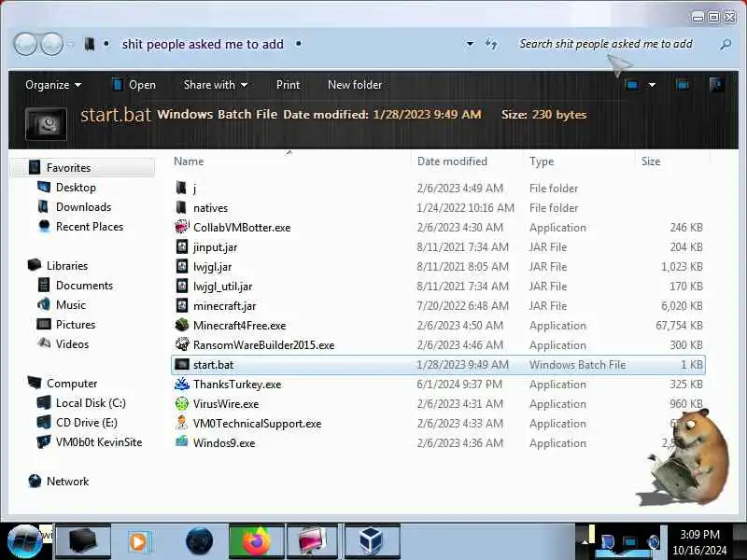This screenshot has width=747, height=560.
Task: Select Computer in the sidebar
Action: (72, 383)
